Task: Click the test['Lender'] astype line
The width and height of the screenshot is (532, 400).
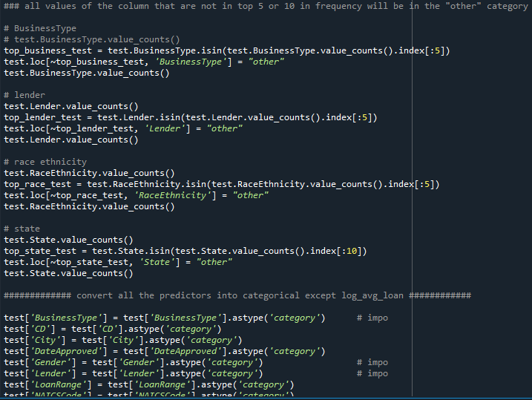Action: (134, 374)
